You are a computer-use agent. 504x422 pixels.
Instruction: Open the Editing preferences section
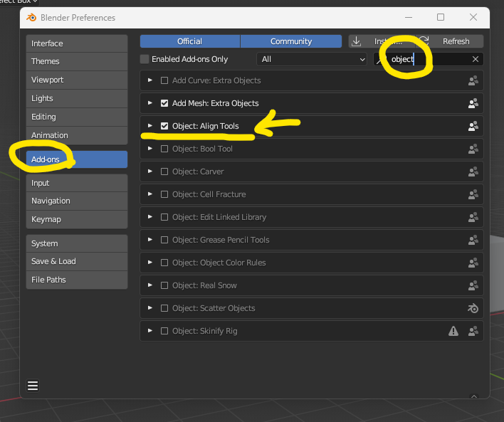77,117
